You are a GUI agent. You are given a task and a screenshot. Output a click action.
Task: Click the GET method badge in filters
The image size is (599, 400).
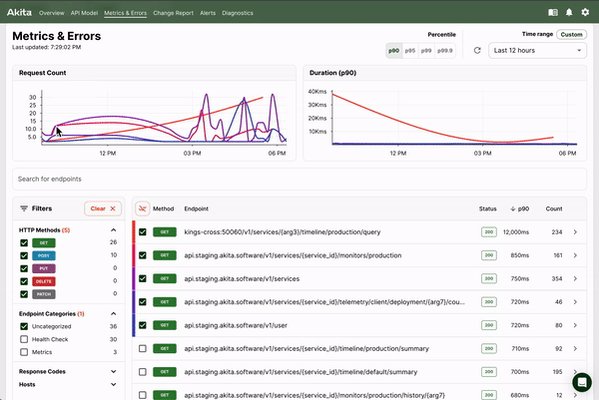(44, 243)
